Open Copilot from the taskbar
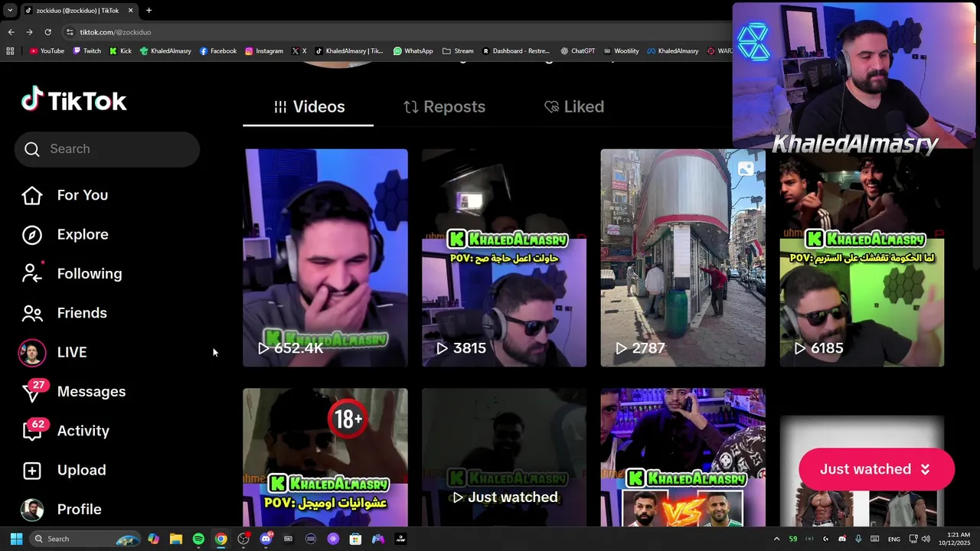This screenshot has height=551, width=980. coord(153,539)
